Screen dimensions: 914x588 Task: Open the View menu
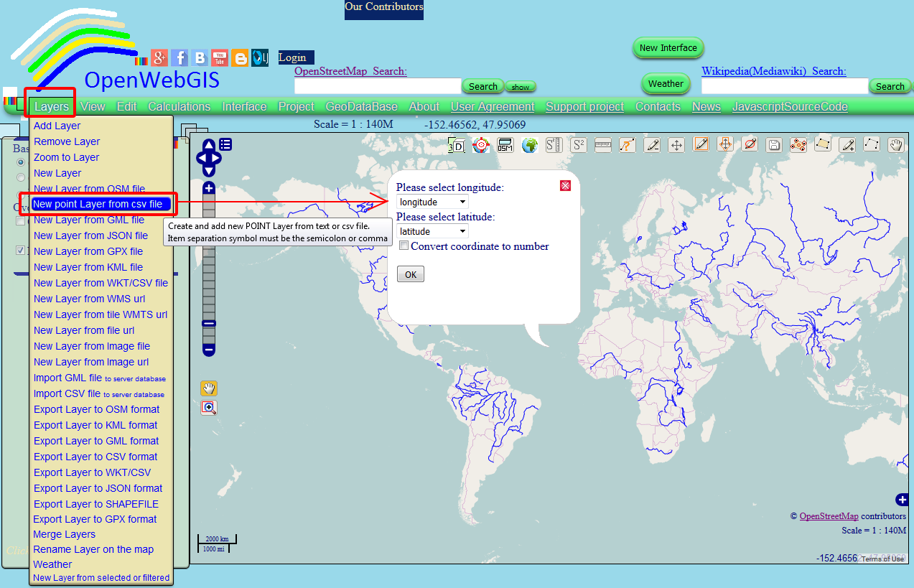pyautogui.click(x=93, y=106)
